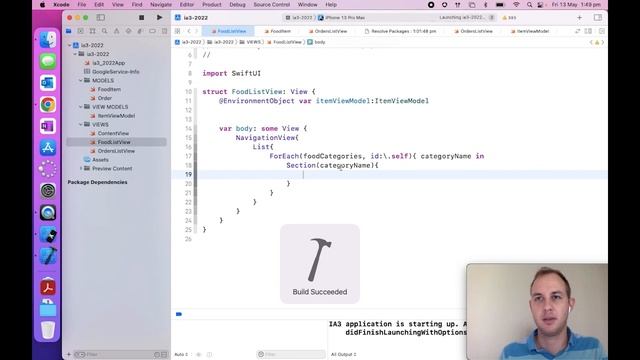Open the Debug menu
This screenshot has height=360, width=640.
coord(237,5)
